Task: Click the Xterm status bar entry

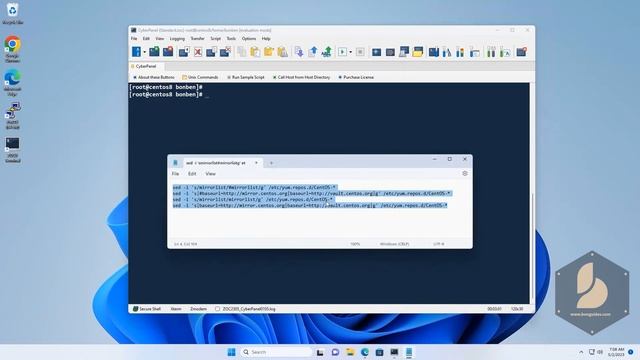Action: coord(176,309)
